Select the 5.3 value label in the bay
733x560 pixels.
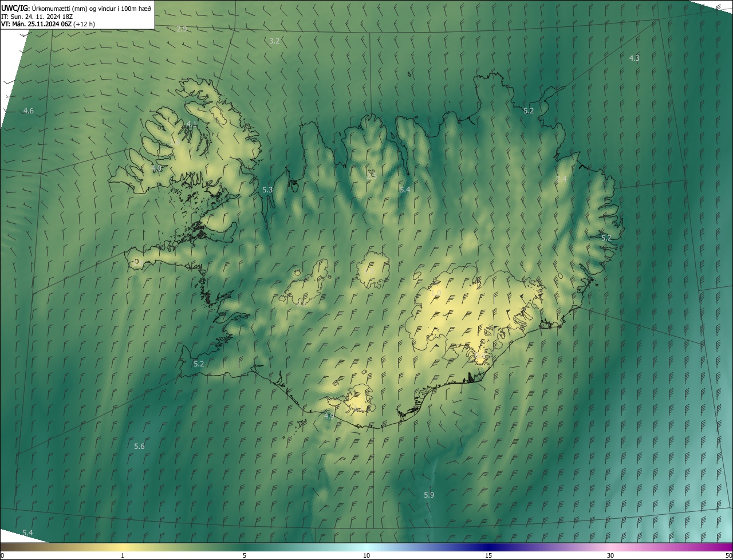click(x=267, y=190)
